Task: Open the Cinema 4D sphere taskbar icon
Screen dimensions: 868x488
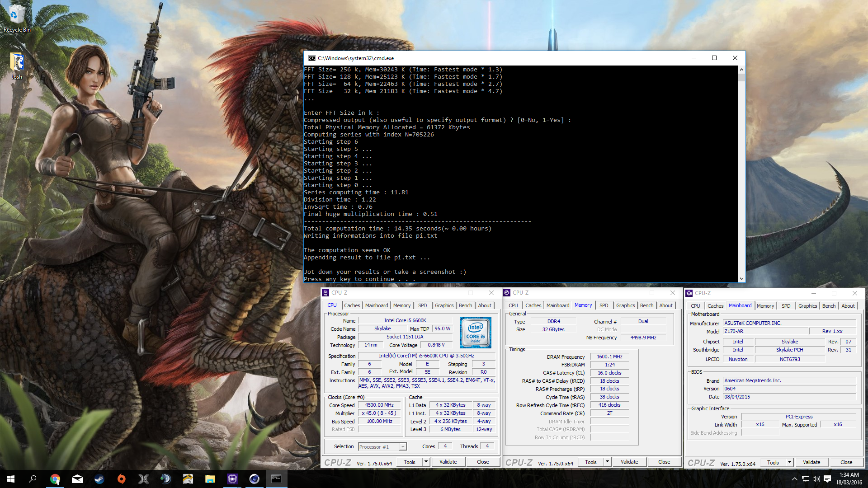Action: 255,479
